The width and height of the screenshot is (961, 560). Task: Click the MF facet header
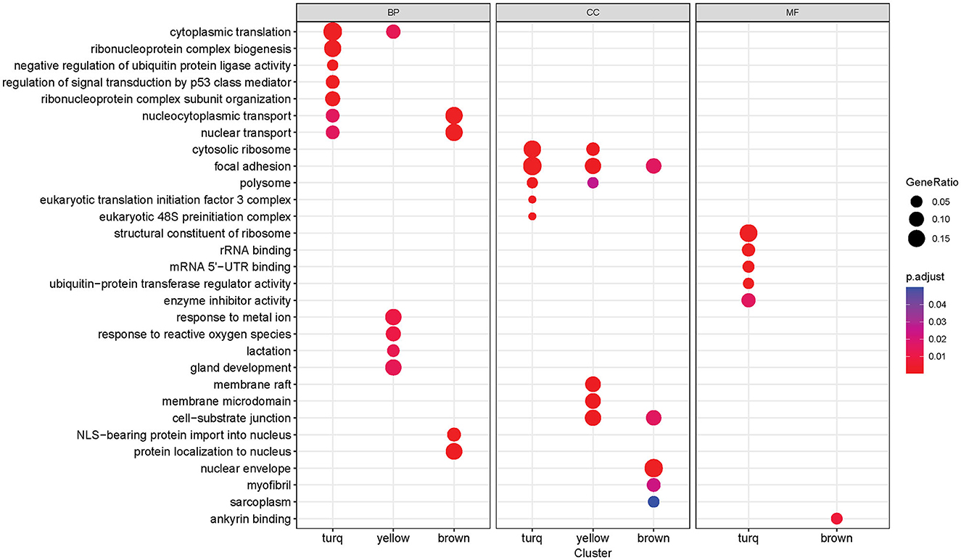[792, 12]
